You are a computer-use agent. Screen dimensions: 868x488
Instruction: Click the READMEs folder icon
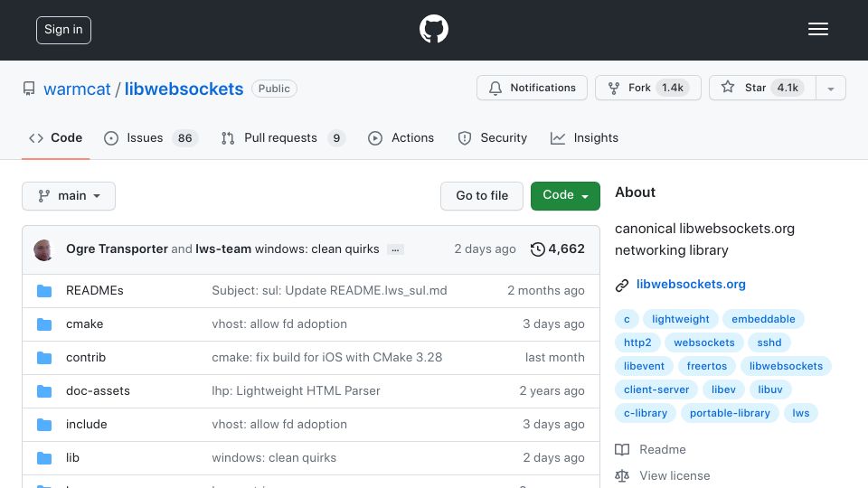pos(44,291)
